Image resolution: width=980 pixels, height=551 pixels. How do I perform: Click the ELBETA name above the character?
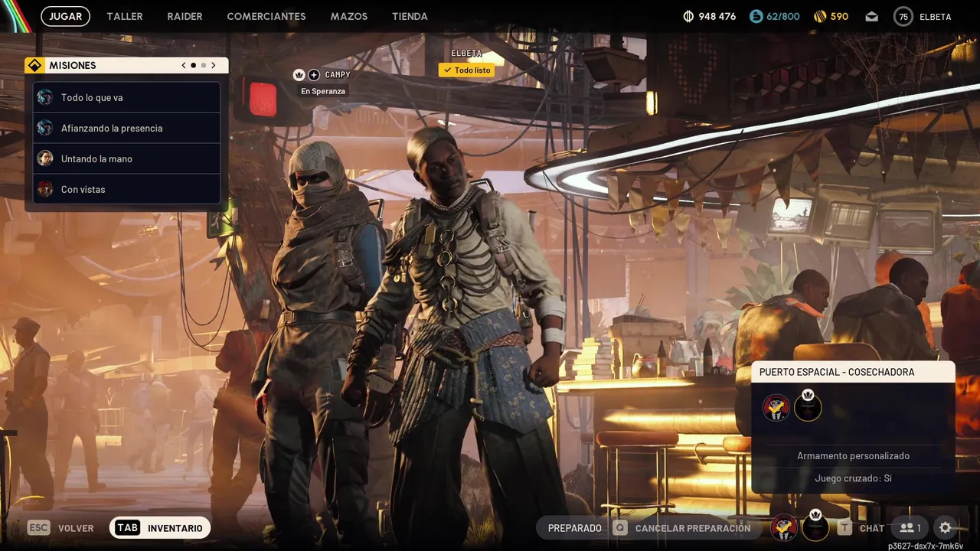click(467, 54)
